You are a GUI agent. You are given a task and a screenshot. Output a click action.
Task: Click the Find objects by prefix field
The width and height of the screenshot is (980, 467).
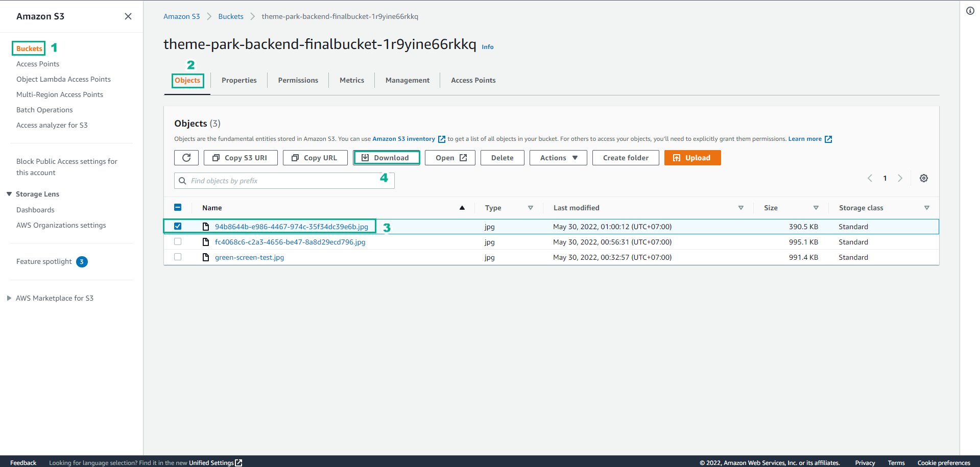click(x=284, y=181)
